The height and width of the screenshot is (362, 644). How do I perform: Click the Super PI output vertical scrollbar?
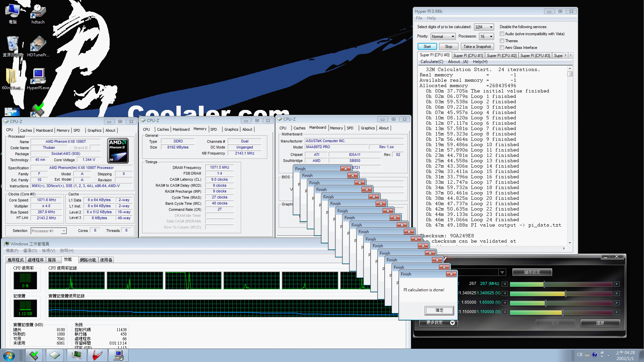tap(570, 156)
